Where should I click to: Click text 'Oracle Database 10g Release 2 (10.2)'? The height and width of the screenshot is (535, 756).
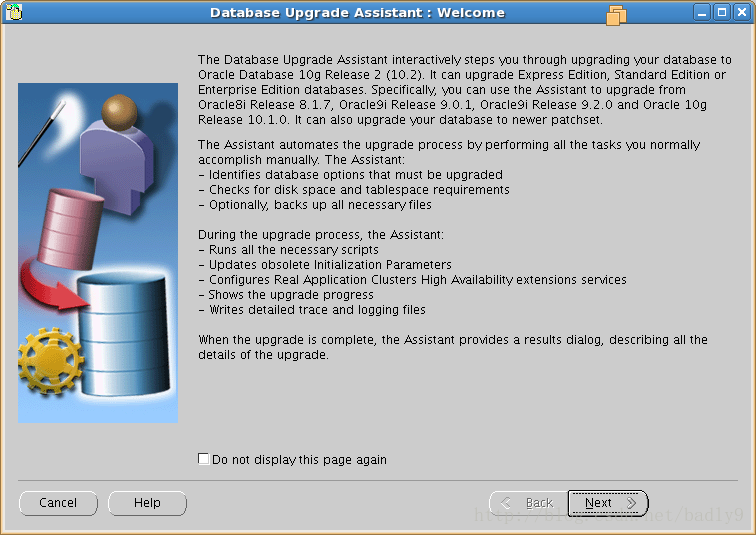click(x=310, y=75)
